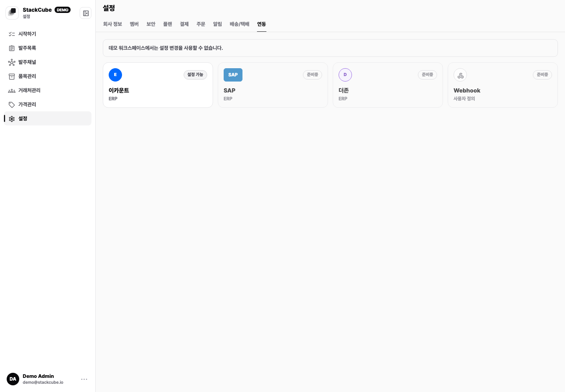The image size is (565, 392).
Task: Switch to the 회사 정보 tab
Action: click(x=113, y=24)
